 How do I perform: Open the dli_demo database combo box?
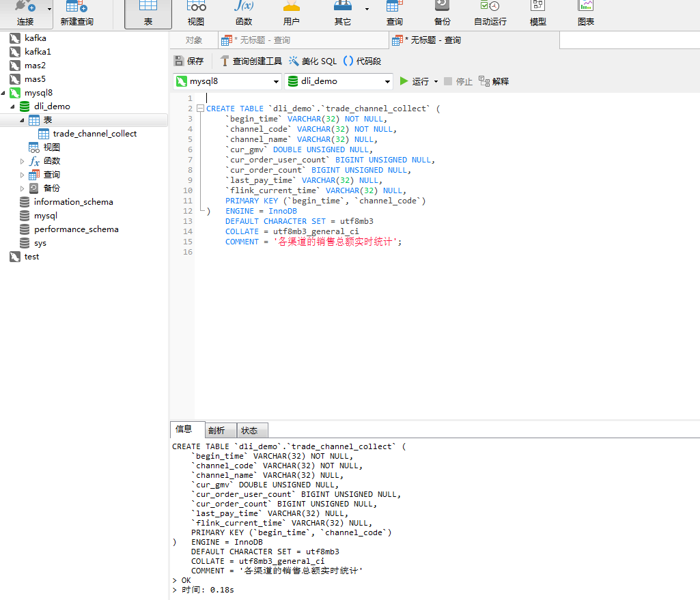[339, 81]
